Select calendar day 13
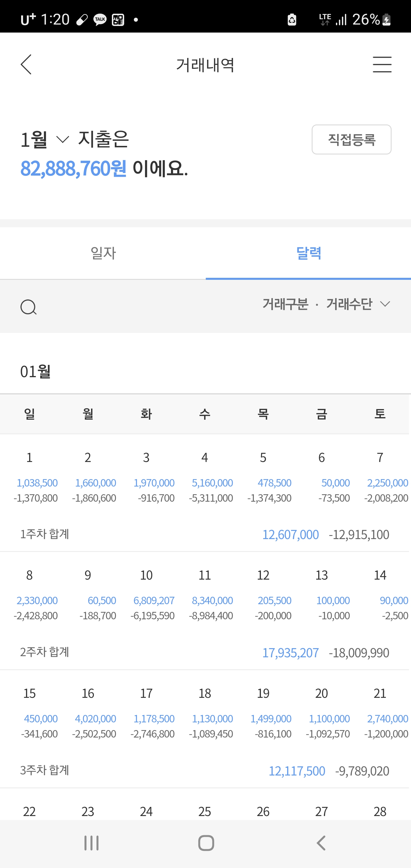411x868 pixels. tap(321, 575)
